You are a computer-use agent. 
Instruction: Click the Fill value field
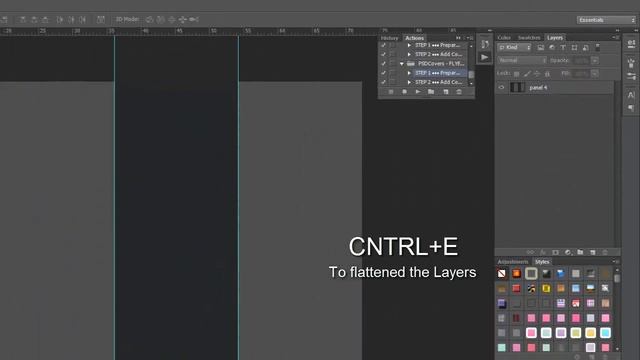pos(581,74)
